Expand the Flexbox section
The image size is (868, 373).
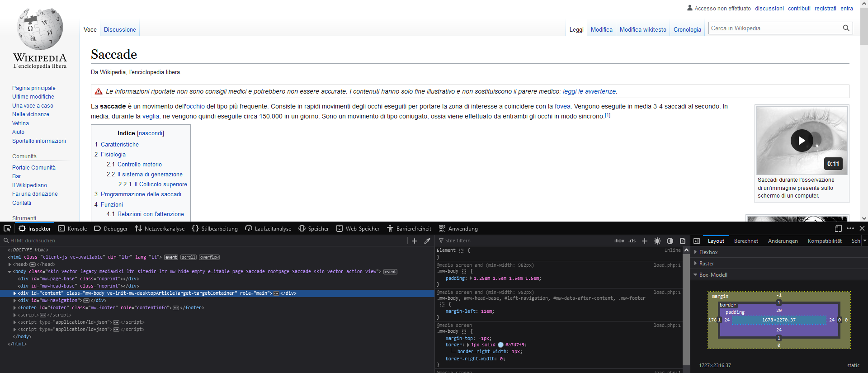pyautogui.click(x=695, y=252)
